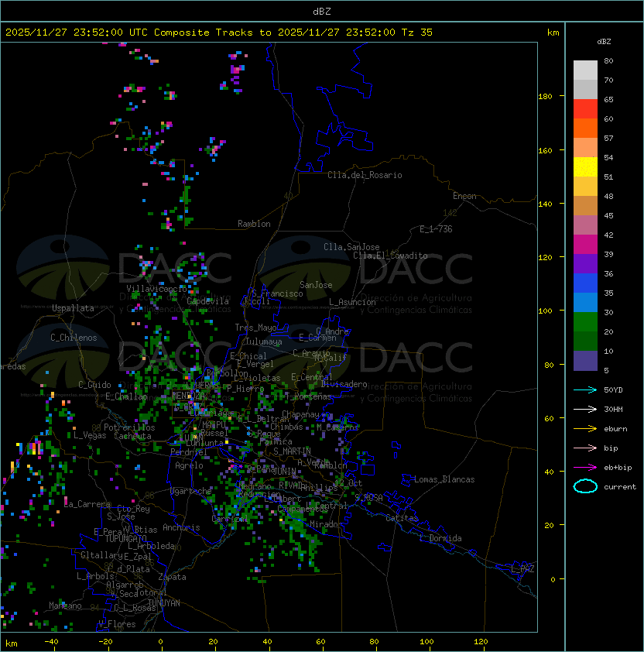This screenshot has width=644, height=652.
Task: Click the 'C_Guido' map label
Action: point(94,385)
